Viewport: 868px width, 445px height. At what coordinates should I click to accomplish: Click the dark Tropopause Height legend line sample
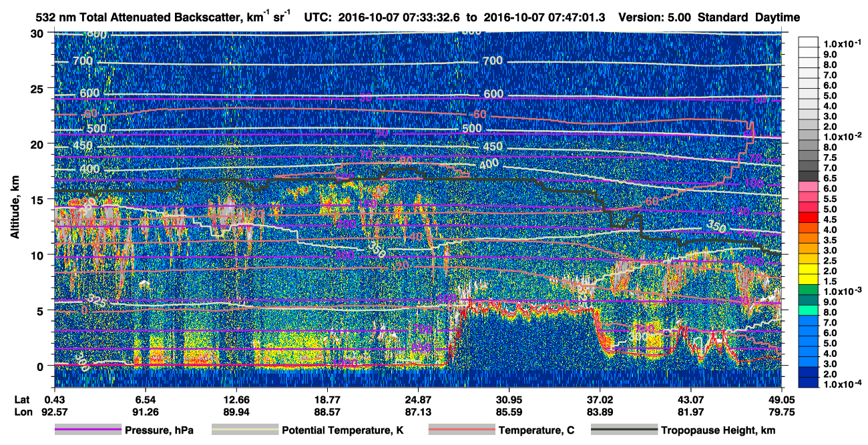tap(624, 430)
